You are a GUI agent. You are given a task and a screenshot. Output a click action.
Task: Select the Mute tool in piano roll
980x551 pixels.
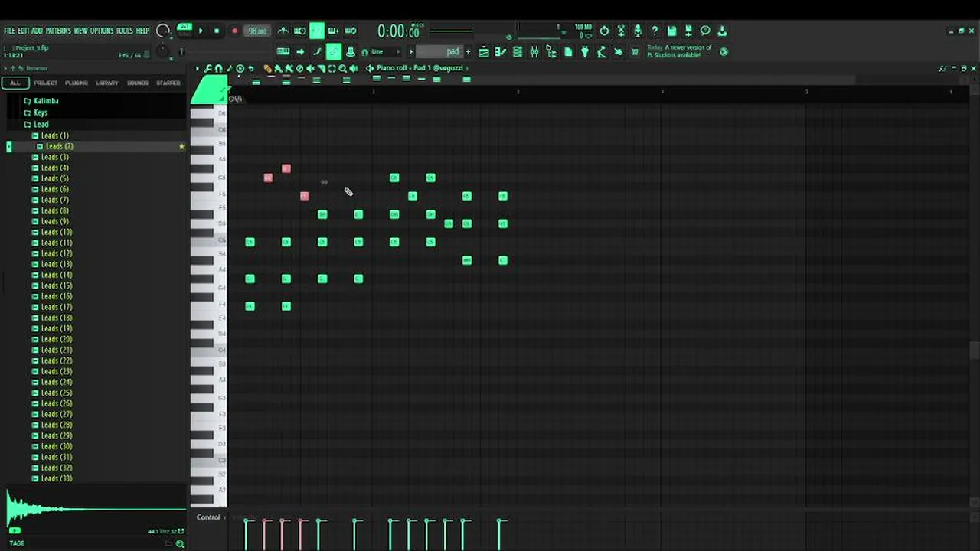point(310,69)
